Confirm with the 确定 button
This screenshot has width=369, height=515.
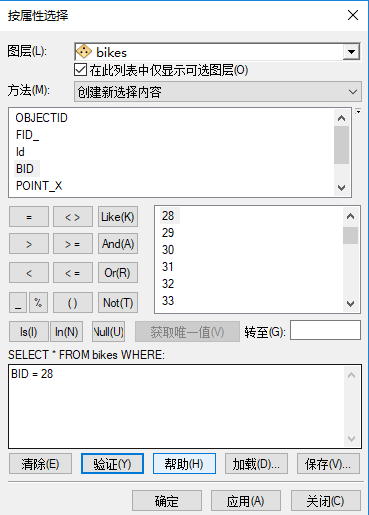pos(167,501)
